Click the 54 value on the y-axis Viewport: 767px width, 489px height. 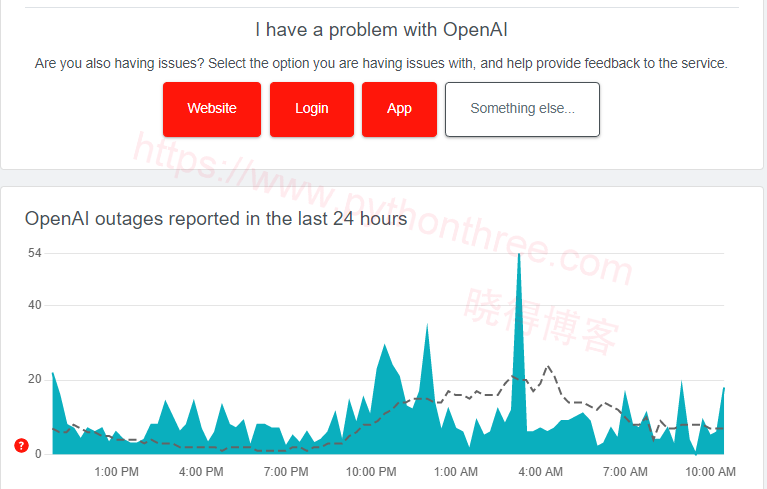(x=35, y=253)
